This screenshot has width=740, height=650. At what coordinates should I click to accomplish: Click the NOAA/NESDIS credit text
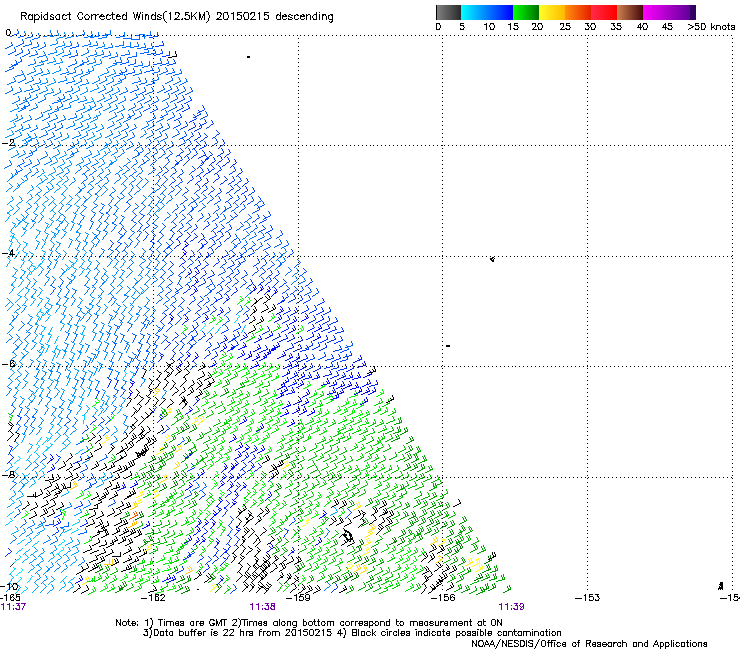(x=589, y=643)
